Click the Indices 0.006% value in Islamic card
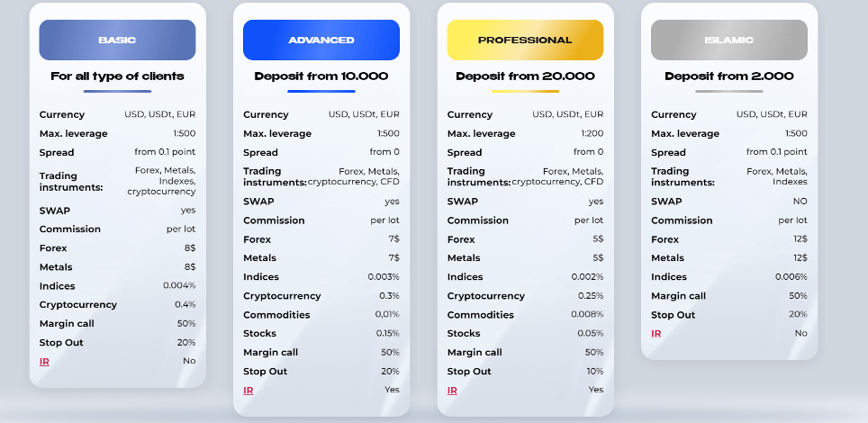 point(791,277)
